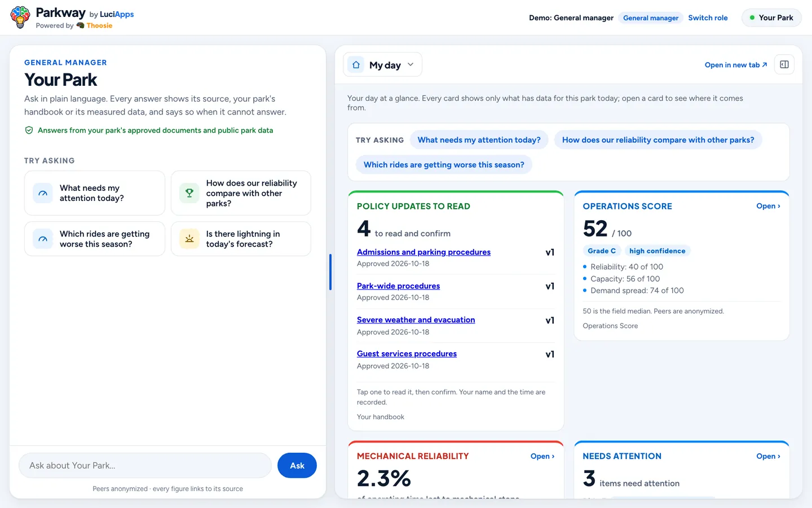Click 'Capacity: 56 of 100' line
Screen dimensions: 812x508
tap(625, 278)
